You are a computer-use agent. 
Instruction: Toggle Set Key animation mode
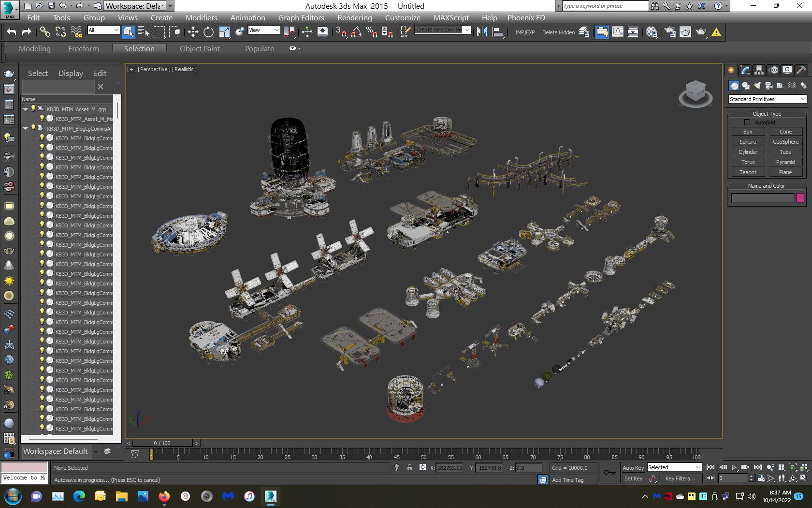point(633,478)
